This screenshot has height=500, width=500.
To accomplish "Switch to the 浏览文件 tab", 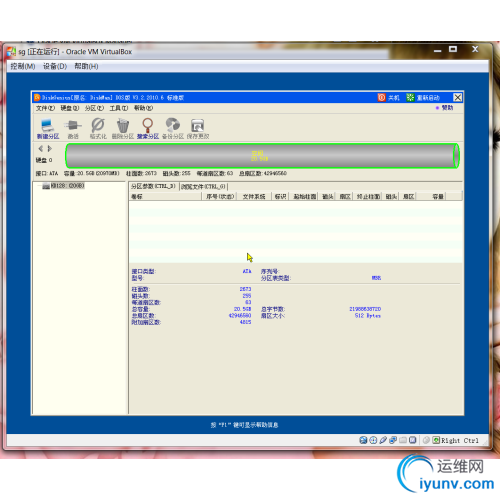I will (203, 186).
